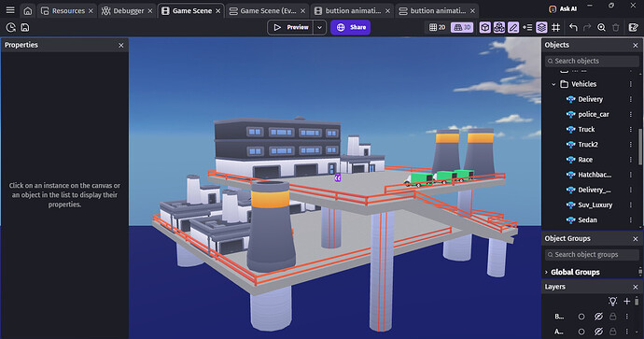Close the Resources tab

[x=91, y=10]
